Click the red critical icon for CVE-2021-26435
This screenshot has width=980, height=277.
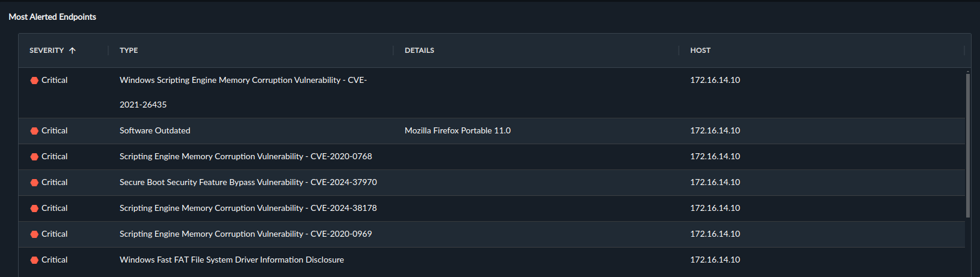pyautogui.click(x=34, y=81)
